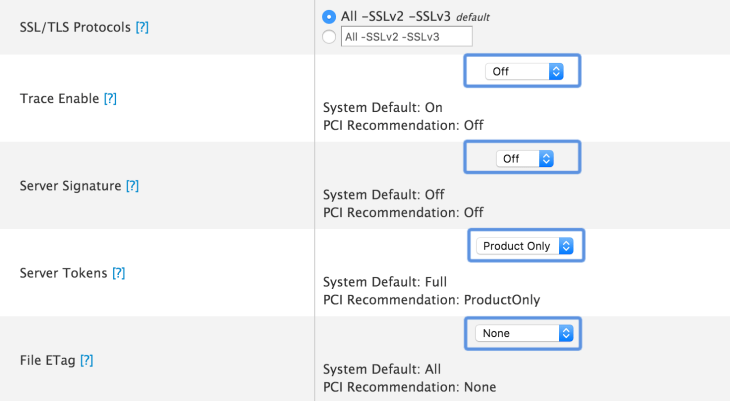Open the Server Tokens help tooltip
This screenshot has height=401, width=730.
tap(119, 272)
